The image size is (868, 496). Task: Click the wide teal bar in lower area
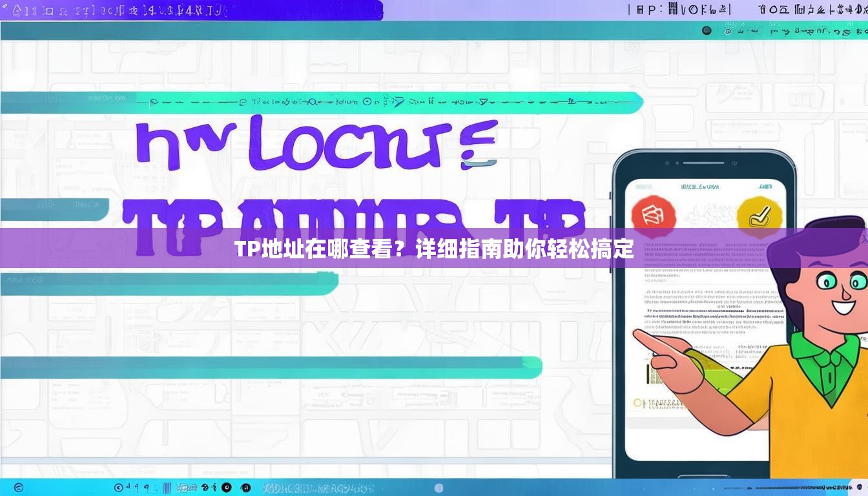pyautogui.click(x=270, y=367)
